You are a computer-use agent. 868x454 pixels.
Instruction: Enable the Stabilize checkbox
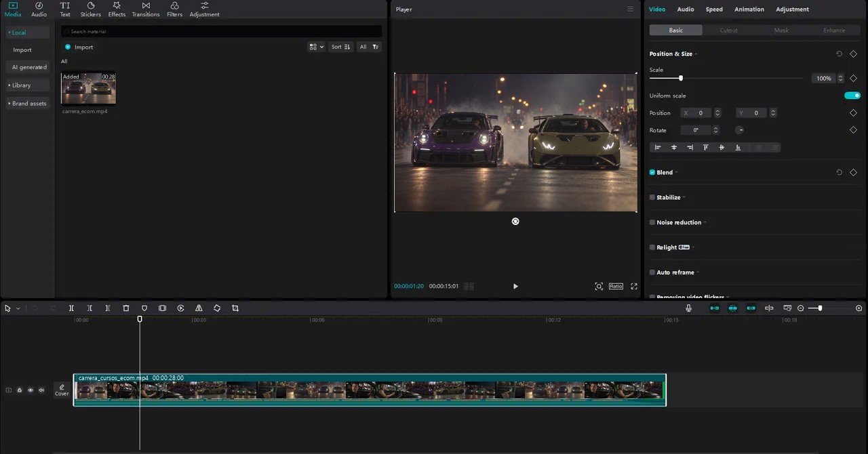tap(652, 198)
